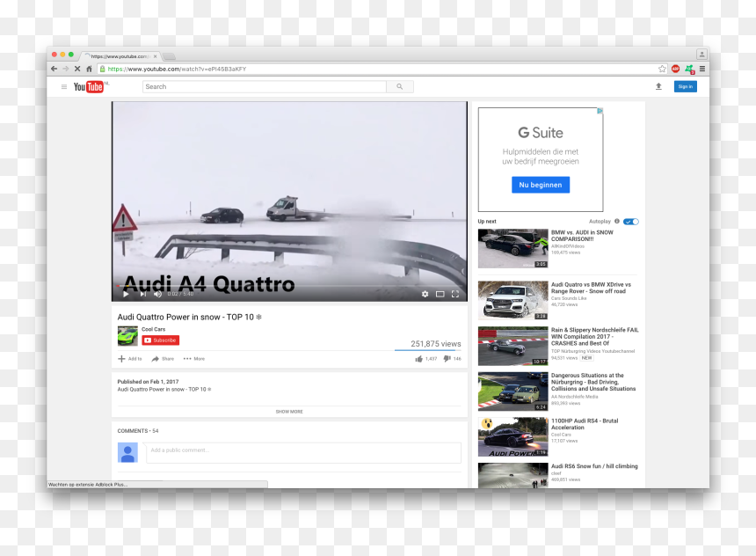Click the thumbs down dislike icon
This screenshot has width=756, height=556.
click(x=447, y=359)
